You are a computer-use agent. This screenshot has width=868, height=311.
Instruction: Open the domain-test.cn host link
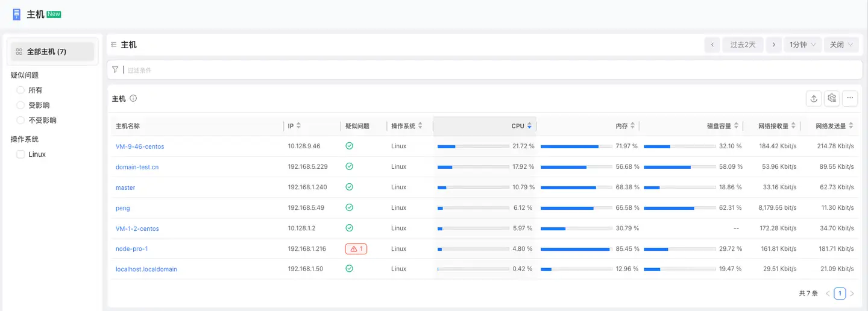[x=137, y=167]
